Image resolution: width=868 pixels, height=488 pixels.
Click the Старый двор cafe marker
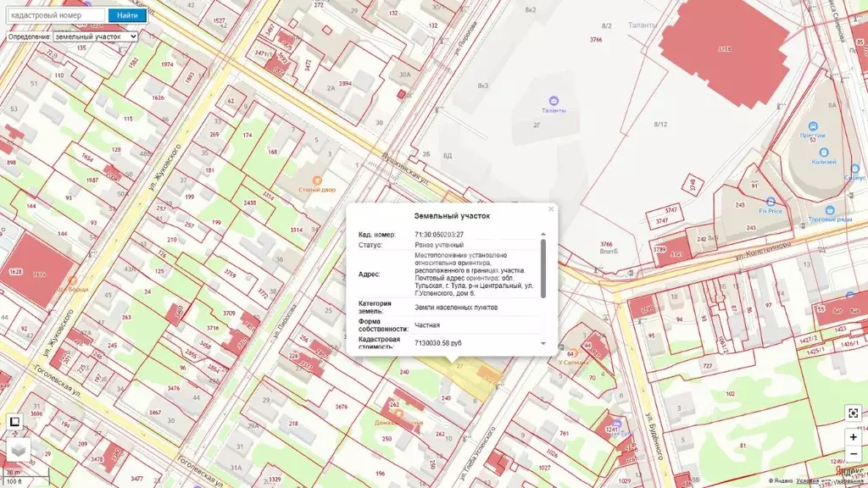(x=316, y=180)
